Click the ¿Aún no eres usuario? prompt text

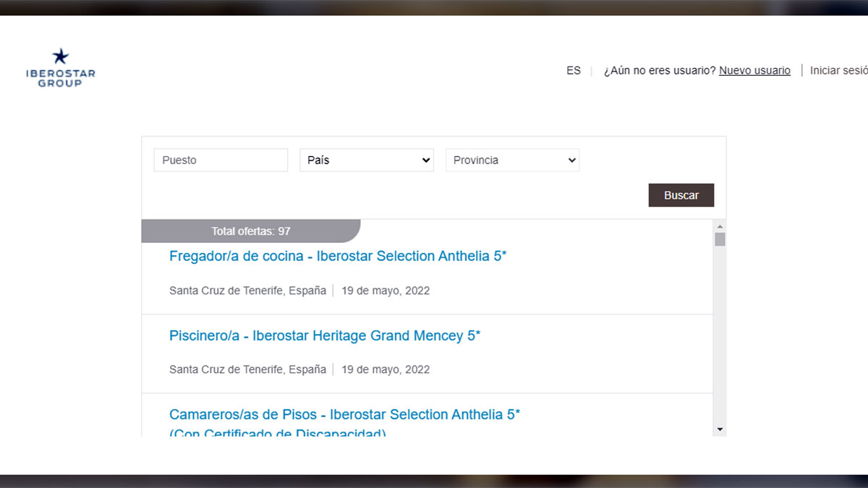(x=659, y=70)
